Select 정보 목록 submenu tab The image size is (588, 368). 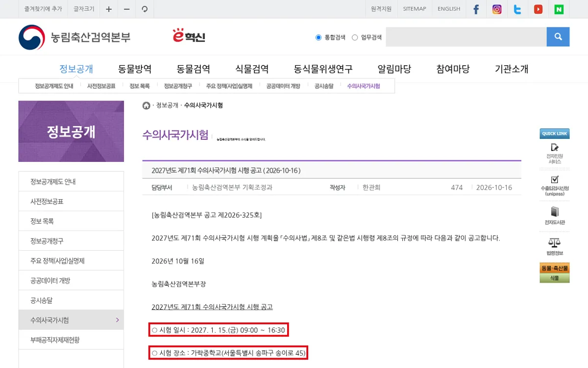tap(140, 86)
